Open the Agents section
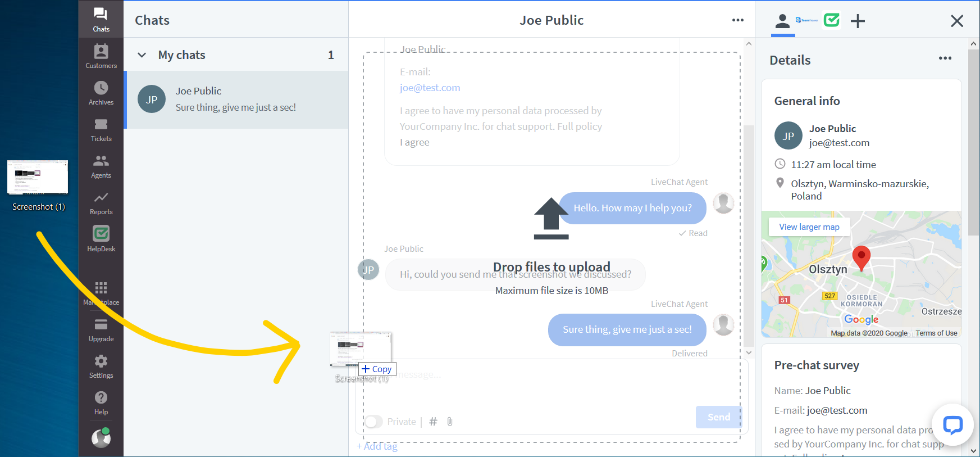The image size is (980, 457). tap(101, 166)
